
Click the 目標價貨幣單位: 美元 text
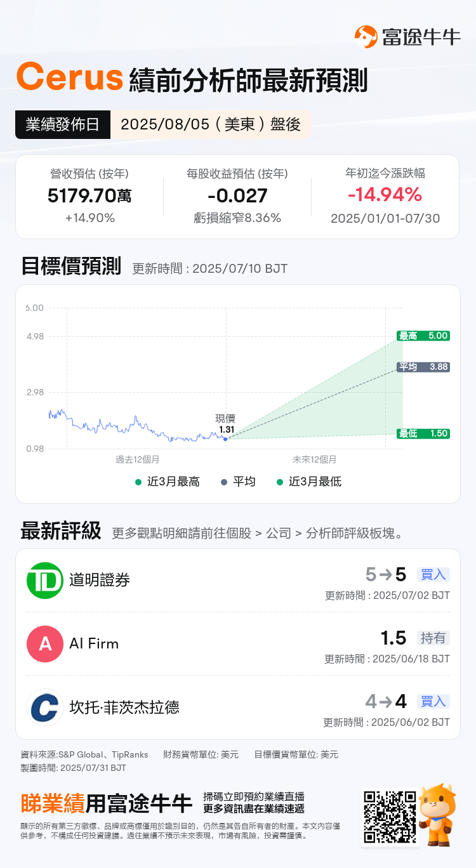(x=296, y=755)
